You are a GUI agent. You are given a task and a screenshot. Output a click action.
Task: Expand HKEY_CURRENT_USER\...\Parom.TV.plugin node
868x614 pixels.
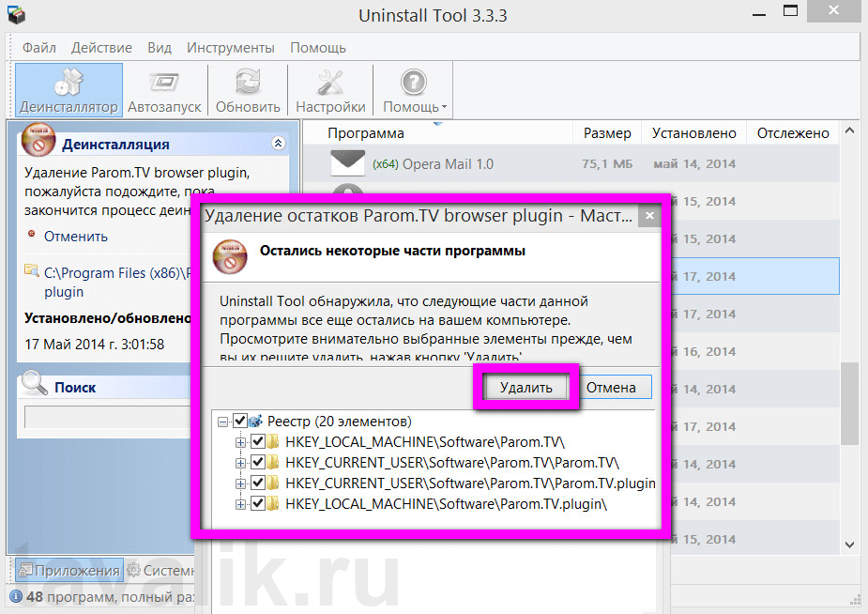[x=240, y=484]
